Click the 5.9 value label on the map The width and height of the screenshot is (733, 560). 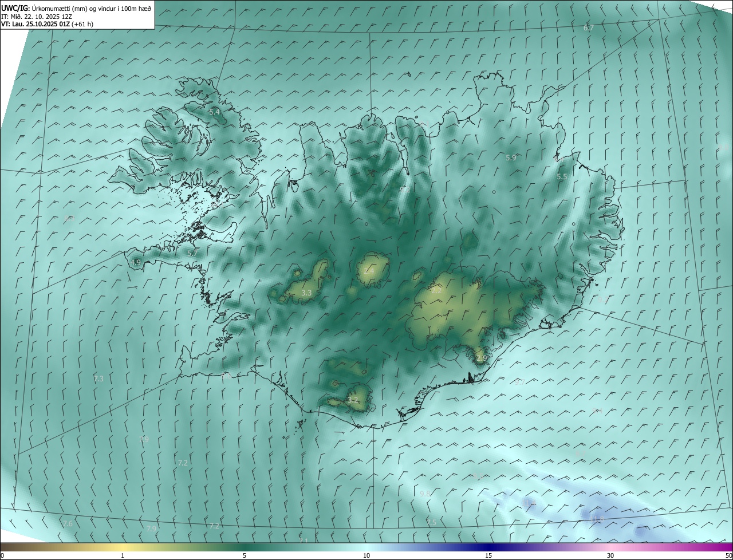(511, 157)
